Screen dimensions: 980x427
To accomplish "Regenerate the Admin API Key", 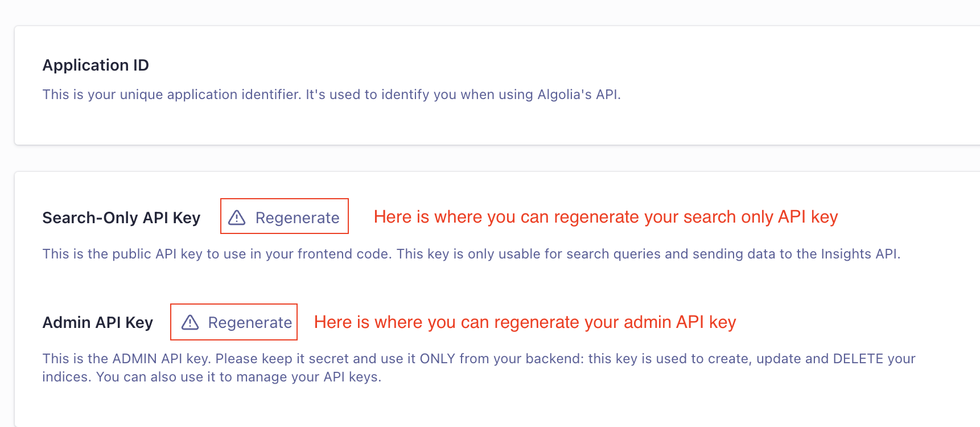I will pyautogui.click(x=234, y=322).
